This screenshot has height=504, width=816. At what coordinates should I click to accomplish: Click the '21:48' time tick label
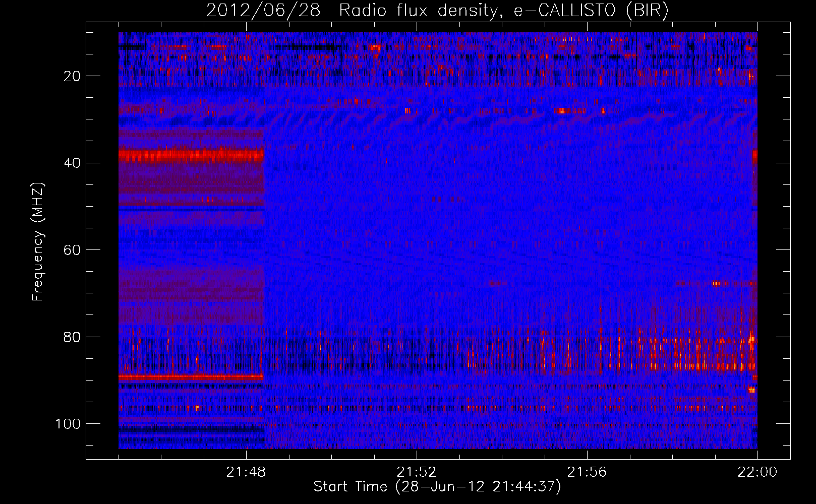point(246,472)
